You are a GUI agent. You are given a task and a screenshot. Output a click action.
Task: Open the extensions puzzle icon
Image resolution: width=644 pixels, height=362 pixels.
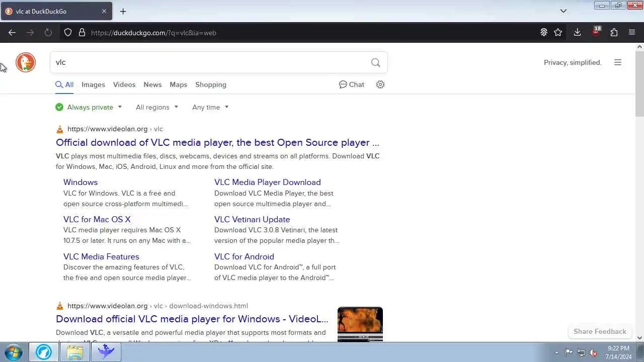[614, 33]
